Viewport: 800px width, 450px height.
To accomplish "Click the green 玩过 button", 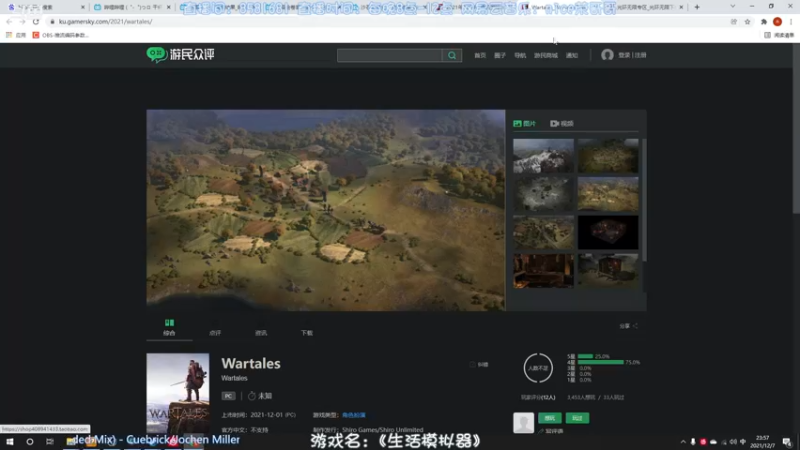I will point(577,418).
